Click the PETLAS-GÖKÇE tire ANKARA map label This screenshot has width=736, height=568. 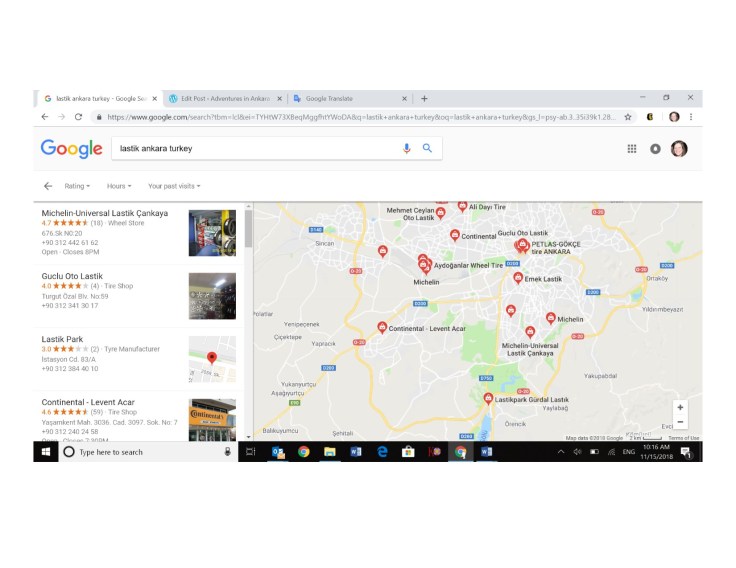click(x=556, y=248)
